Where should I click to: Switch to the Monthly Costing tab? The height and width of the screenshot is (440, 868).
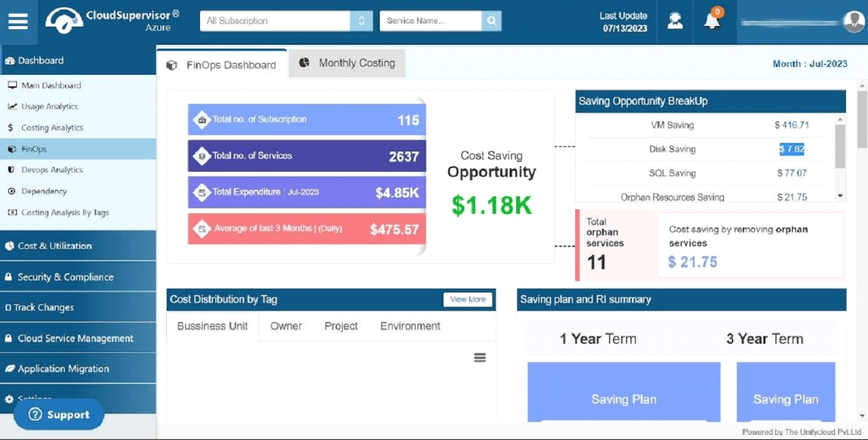(347, 63)
